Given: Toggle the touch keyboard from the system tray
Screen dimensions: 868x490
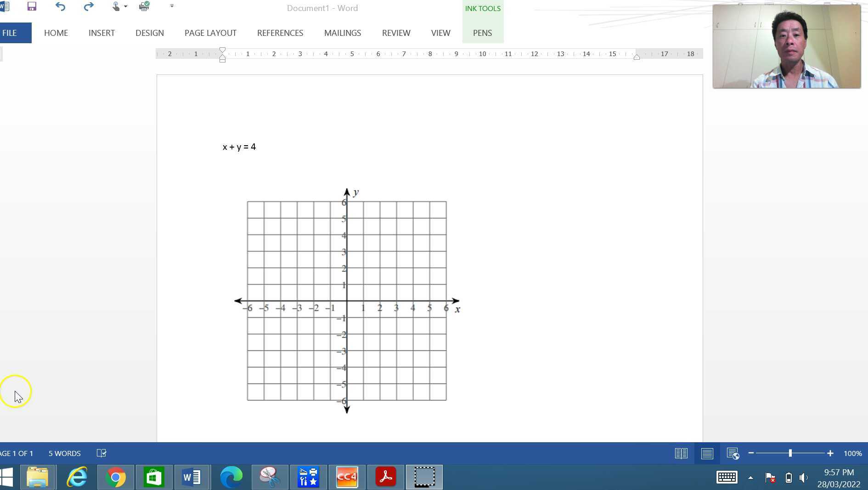Looking at the screenshot, I should coord(727,477).
